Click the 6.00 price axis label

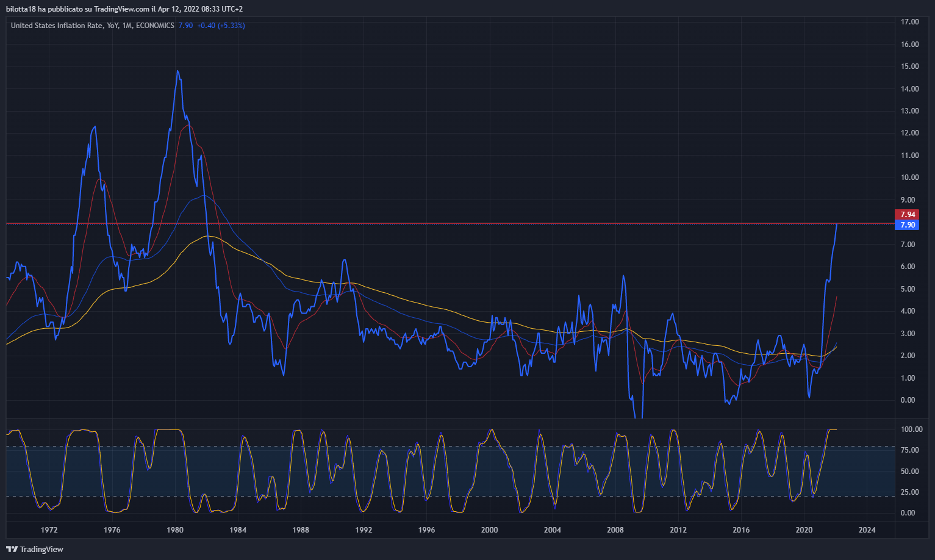tap(908, 267)
